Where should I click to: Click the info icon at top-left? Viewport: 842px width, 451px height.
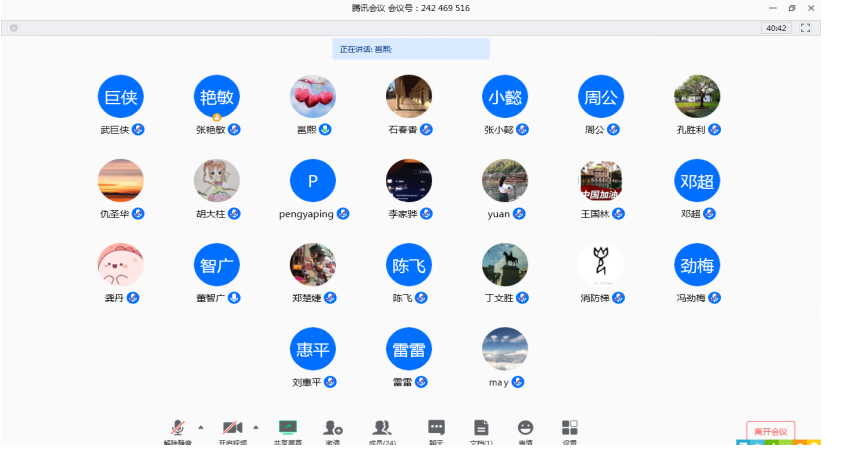(14, 28)
